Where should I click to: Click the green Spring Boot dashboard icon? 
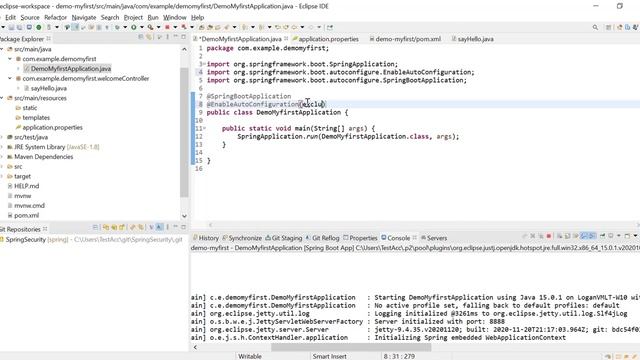pyautogui.click(x=39, y=27)
